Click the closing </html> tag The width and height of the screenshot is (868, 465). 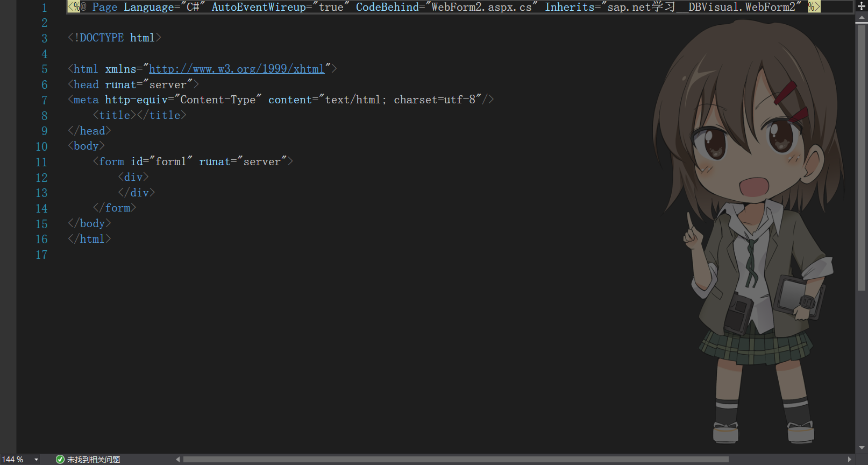[89, 239]
